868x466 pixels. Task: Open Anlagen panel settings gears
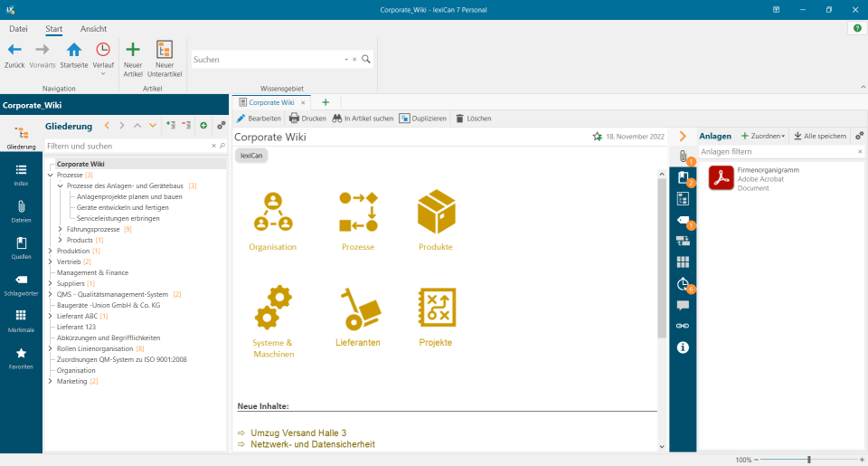859,137
